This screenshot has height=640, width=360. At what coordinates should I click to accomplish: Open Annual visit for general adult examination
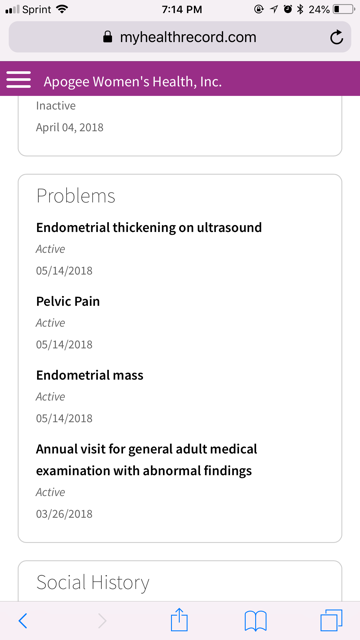(147, 460)
